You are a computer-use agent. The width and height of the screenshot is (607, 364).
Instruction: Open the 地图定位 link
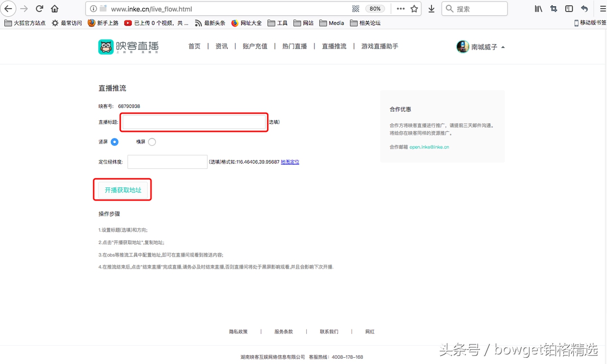(290, 162)
